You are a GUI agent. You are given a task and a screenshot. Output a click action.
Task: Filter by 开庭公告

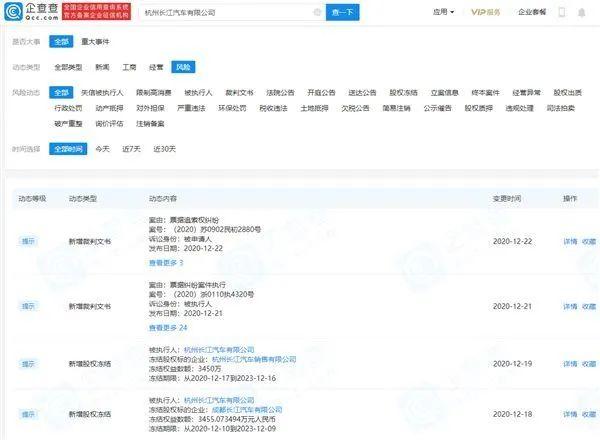click(321, 93)
